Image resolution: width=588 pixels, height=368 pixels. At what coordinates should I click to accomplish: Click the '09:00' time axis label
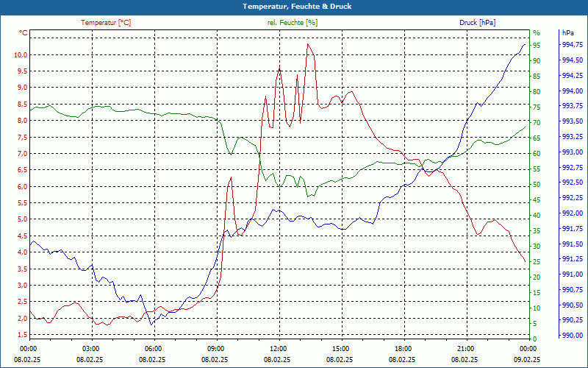[x=215, y=348]
